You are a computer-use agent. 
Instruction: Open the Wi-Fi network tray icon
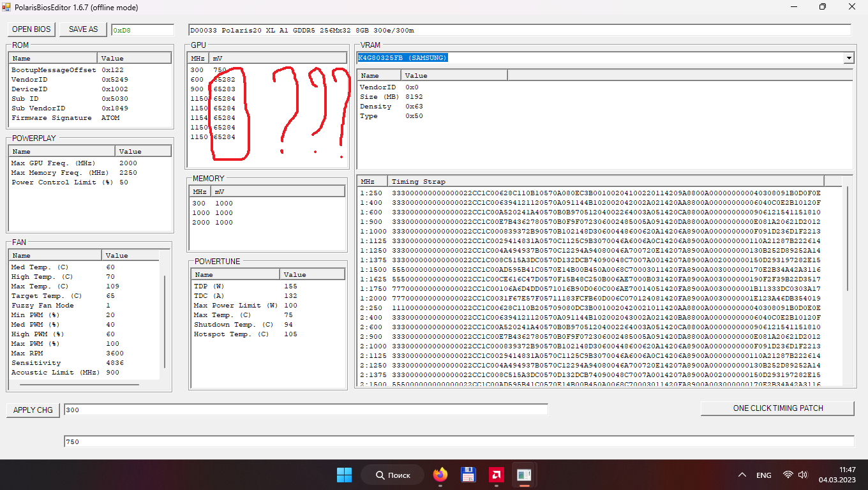(x=788, y=475)
